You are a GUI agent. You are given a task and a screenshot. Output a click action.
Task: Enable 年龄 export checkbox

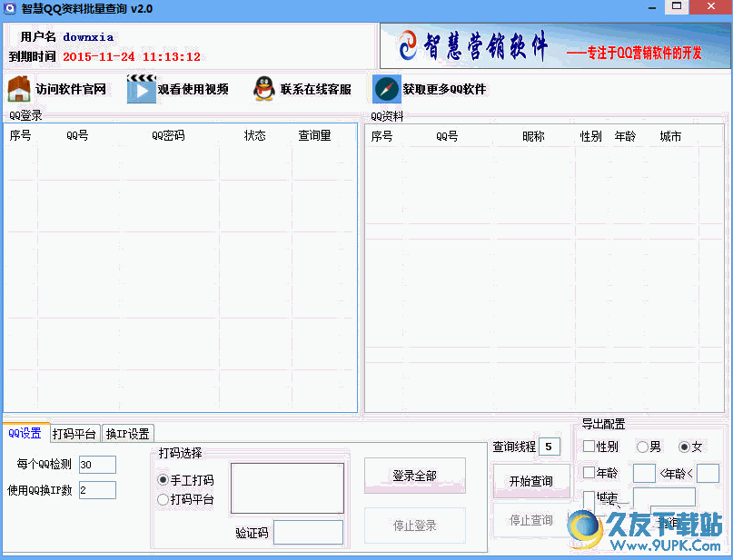pos(589,472)
